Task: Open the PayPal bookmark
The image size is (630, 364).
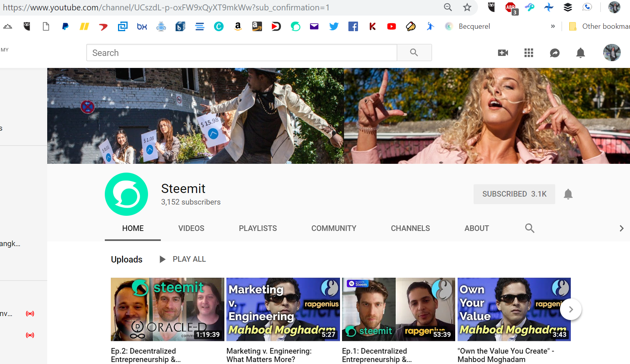Action: [x=65, y=26]
